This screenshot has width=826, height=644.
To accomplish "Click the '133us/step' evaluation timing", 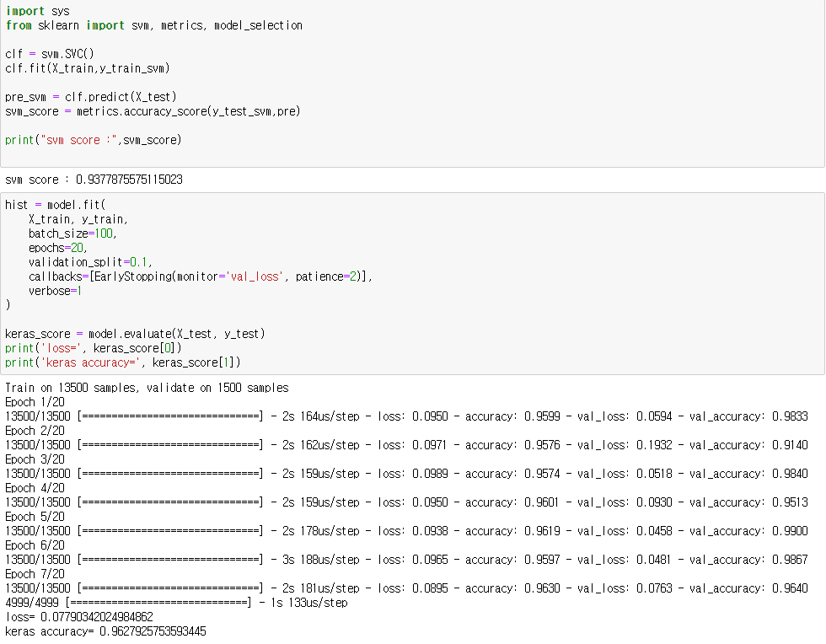I will point(319,603).
